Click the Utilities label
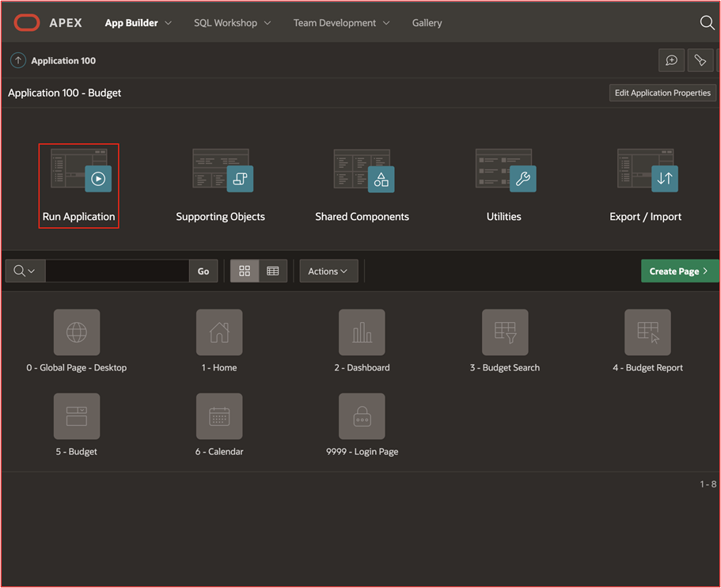This screenshot has height=588, width=721. pos(504,217)
